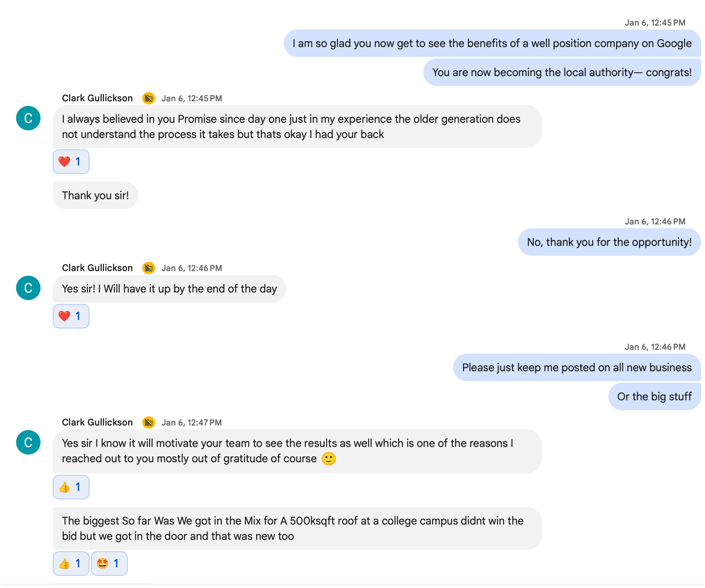The image size is (705, 588).
Task: Toggle the thumbs-up reaction under 'motivate your team' message
Action: [x=71, y=487]
